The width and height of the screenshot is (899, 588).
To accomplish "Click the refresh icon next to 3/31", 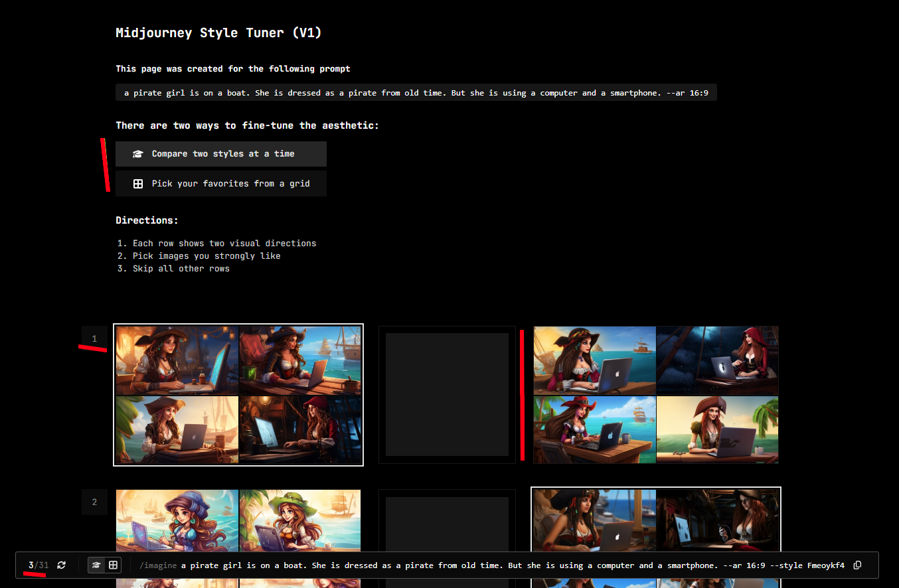I will [62, 565].
